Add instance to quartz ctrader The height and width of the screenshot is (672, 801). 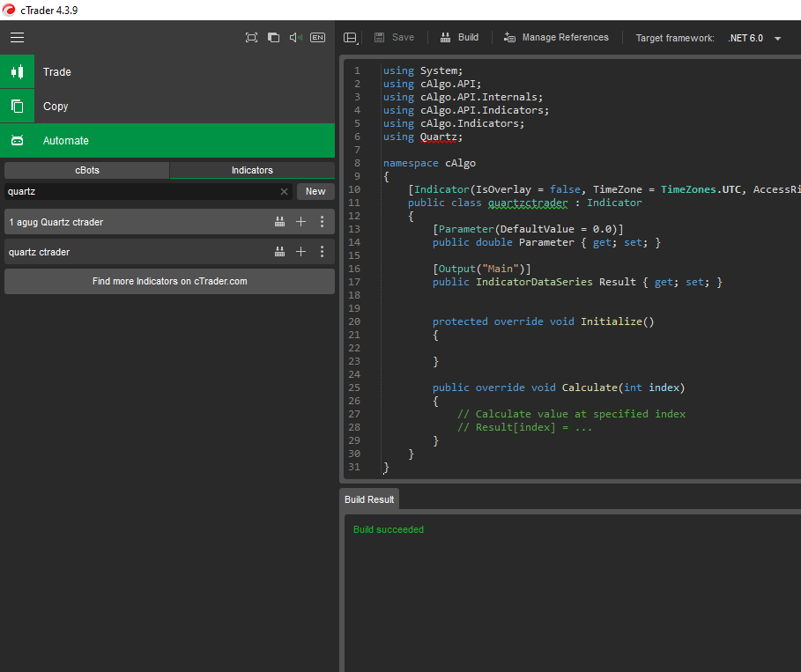pyautogui.click(x=300, y=252)
